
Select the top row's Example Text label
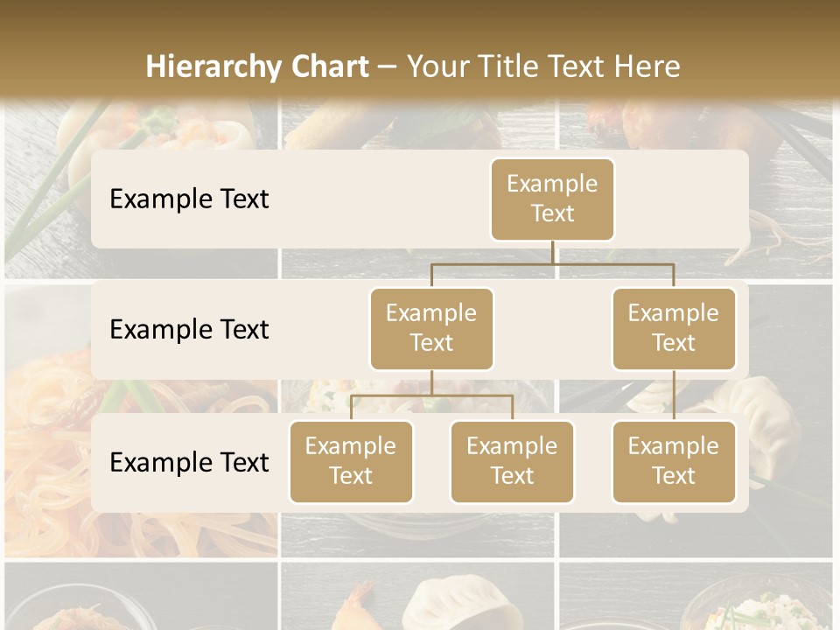click(x=189, y=199)
